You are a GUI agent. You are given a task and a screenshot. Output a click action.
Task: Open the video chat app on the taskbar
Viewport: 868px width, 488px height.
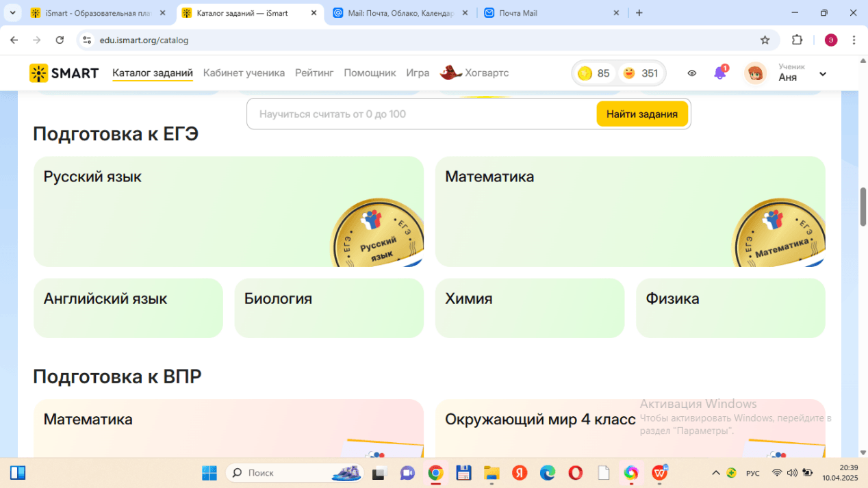(x=407, y=473)
